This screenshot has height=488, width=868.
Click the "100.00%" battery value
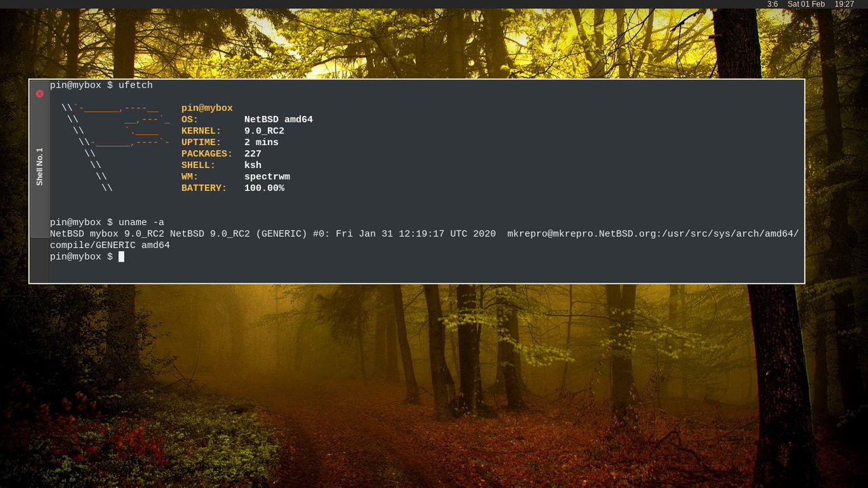(x=264, y=188)
